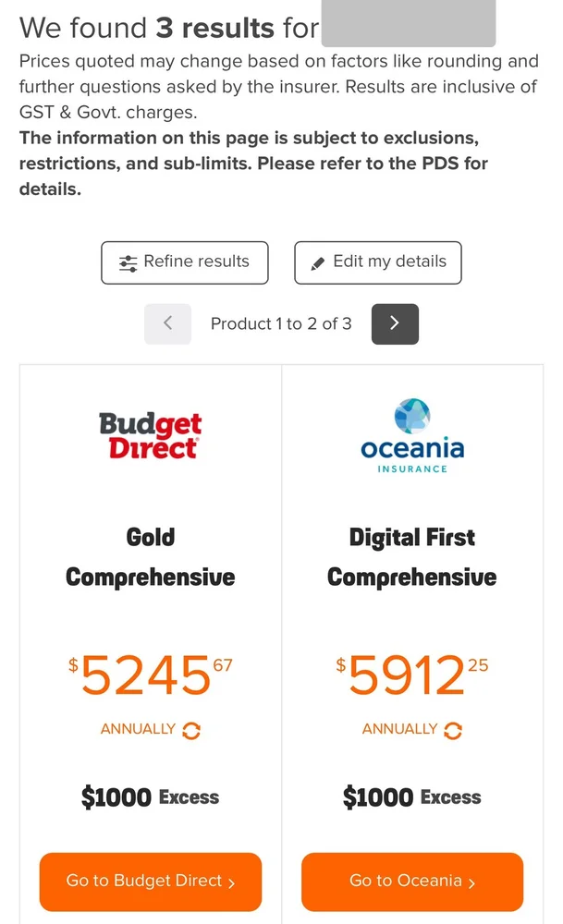This screenshot has width=563, height=924.
Task: Toggle payment frequency icon under Budget Direct price
Action: point(191,730)
